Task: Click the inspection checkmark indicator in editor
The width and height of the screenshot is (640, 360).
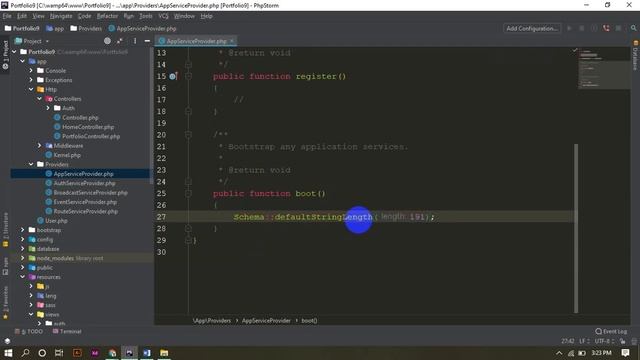Action: click(x=574, y=50)
